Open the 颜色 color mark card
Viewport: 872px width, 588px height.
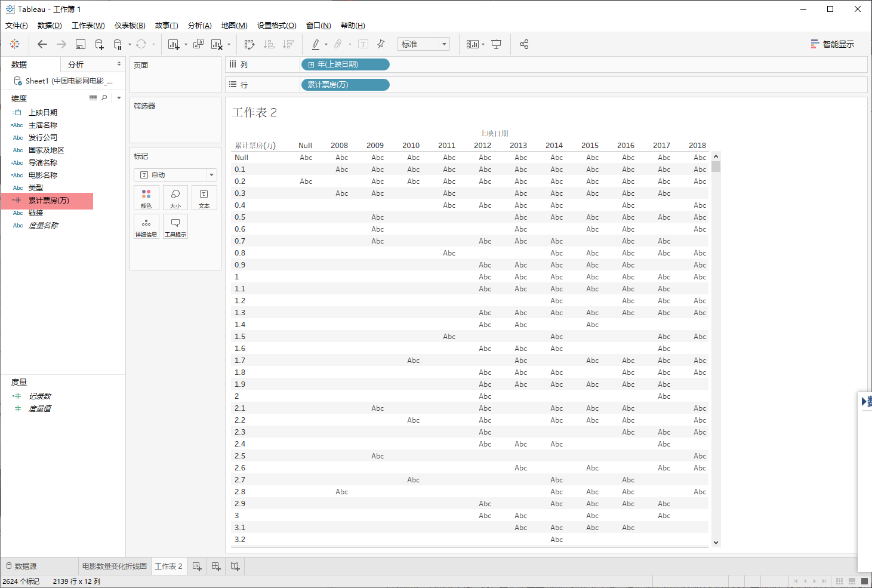[x=146, y=198]
